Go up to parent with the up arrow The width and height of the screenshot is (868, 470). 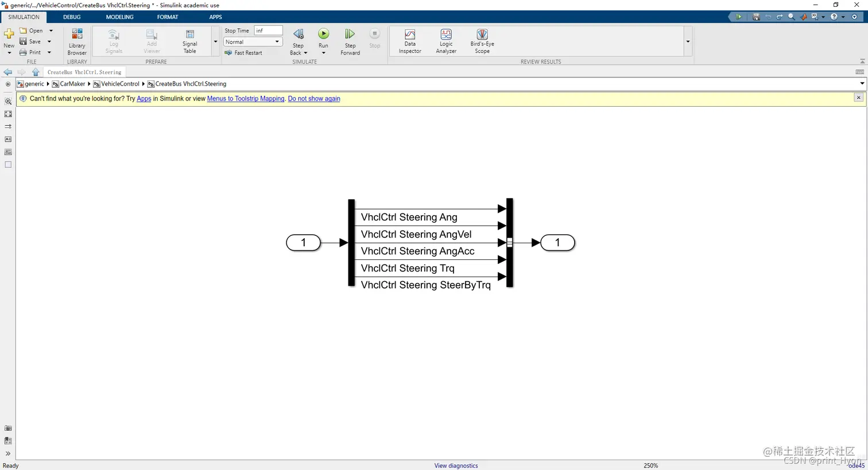36,72
